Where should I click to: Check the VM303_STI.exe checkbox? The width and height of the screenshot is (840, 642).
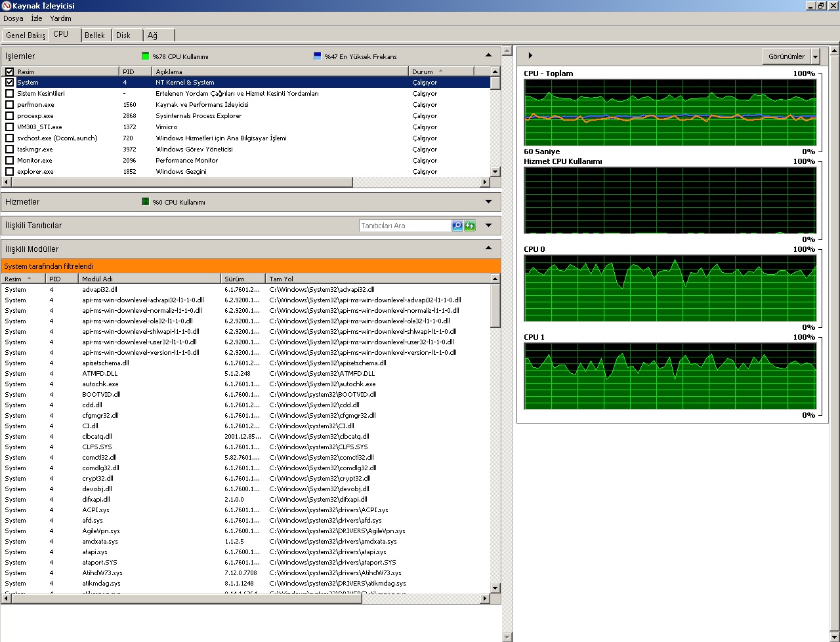coord(9,127)
